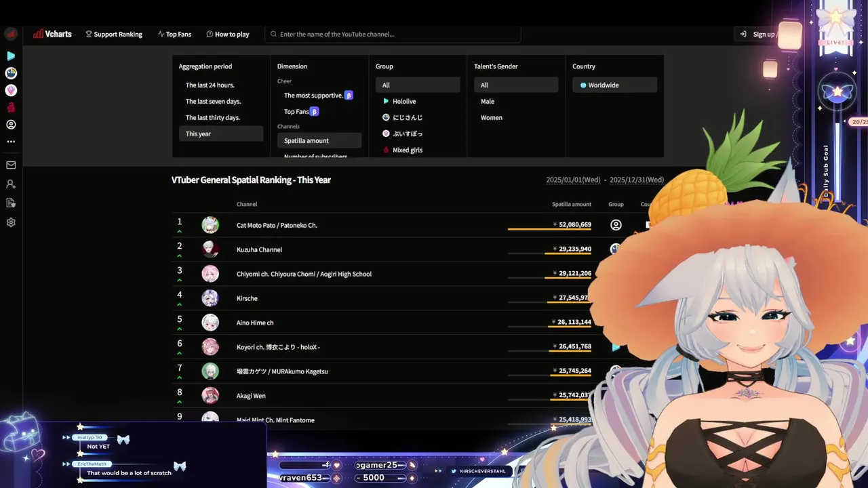Open the Vcharts logo home link

tap(52, 34)
